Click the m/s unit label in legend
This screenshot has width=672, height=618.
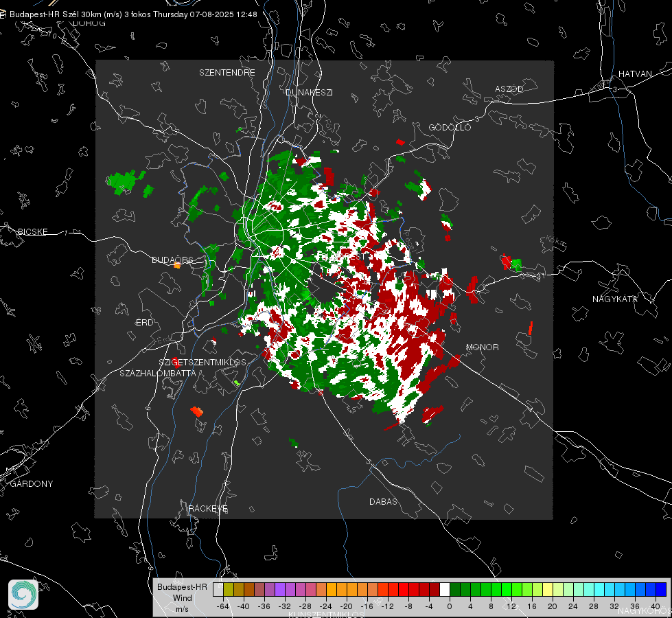182,609
